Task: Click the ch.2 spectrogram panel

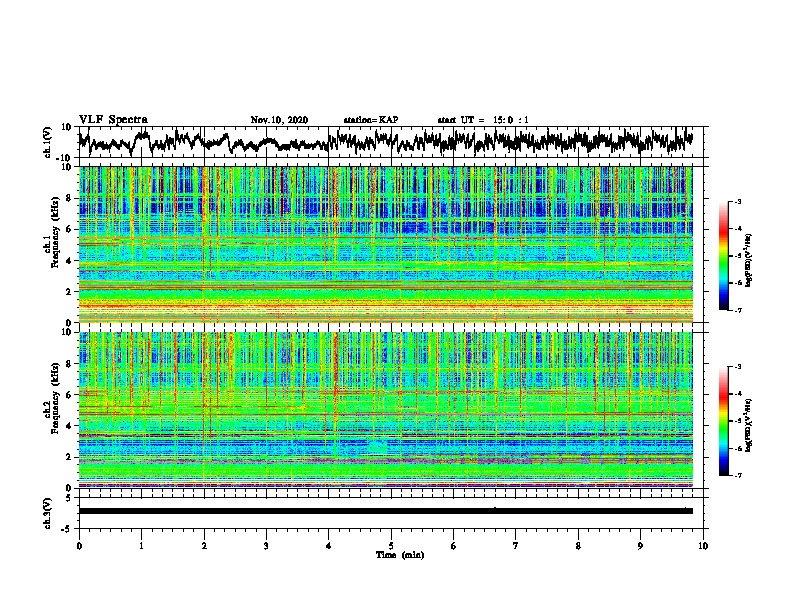Action: (x=385, y=410)
